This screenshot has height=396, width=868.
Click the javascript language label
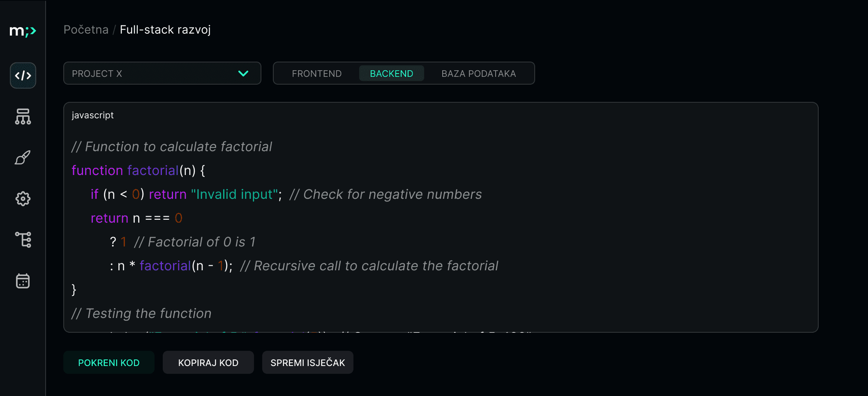(x=92, y=115)
